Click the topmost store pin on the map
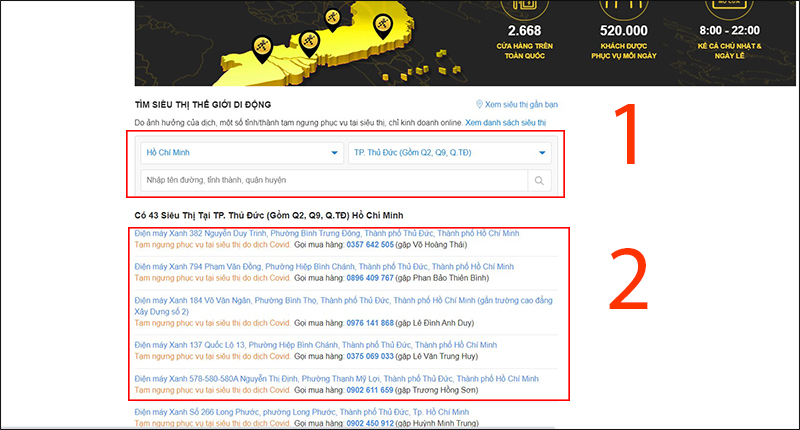Screen dimensions: 800x430 pos(333,19)
